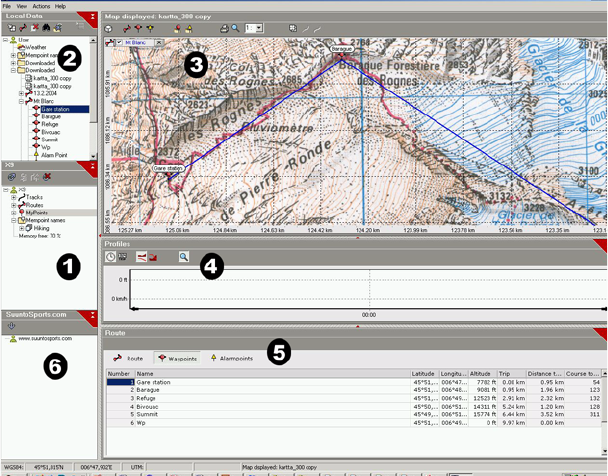Expand the Routes node in X9 tree
The image size is (608, 476).
point(14,205)
